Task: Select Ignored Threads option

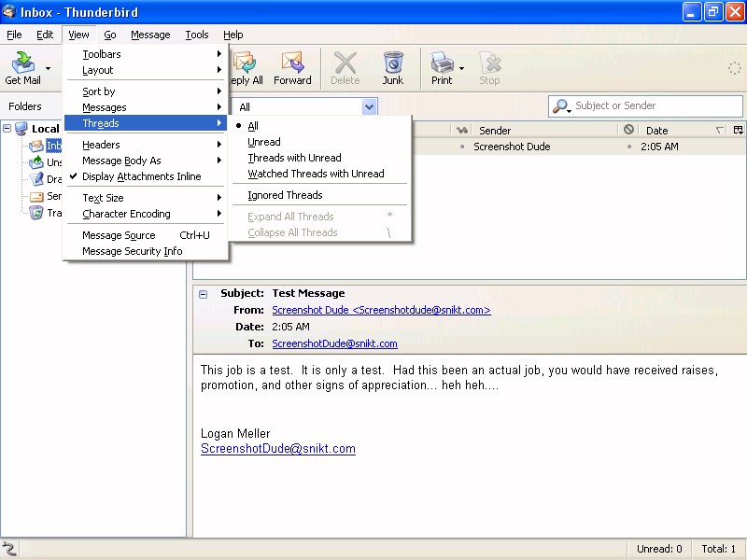Action: tap(320, 195)
